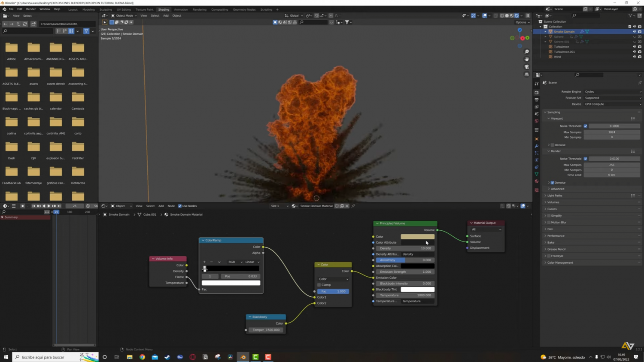This screenshot has width=644, height=362.
Task: Expand the Light Paths panel
Action: pos(555,196)
